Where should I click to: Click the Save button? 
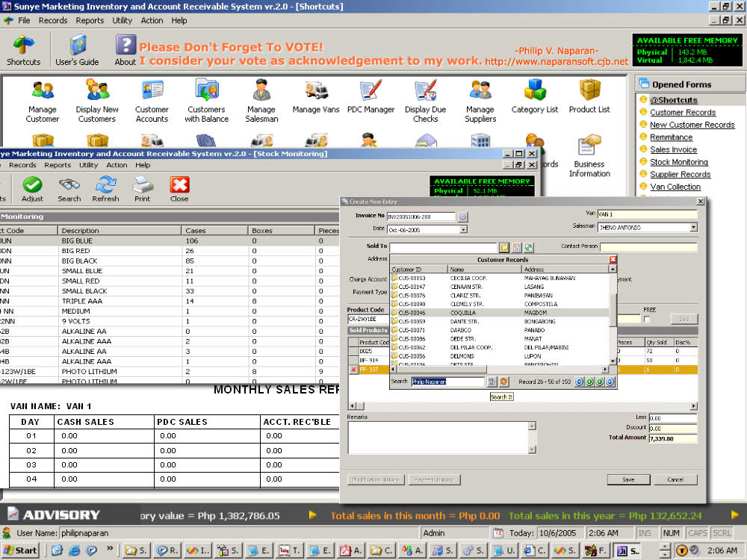(628, 479)
